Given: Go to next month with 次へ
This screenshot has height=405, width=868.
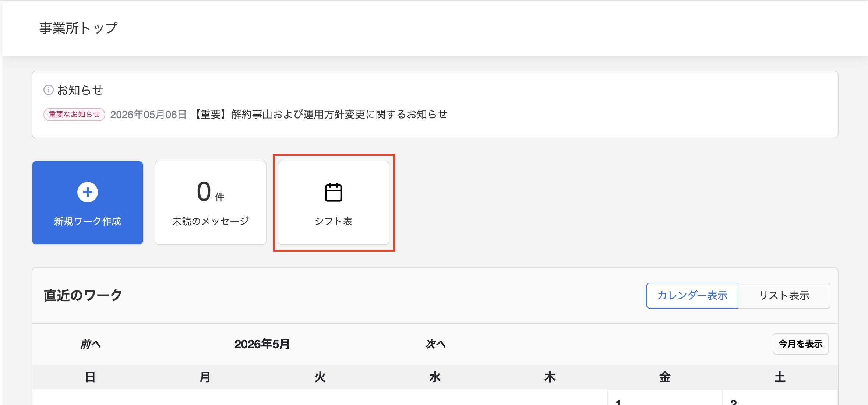Looking at the screenshot, I should click(x=435, y=344).
